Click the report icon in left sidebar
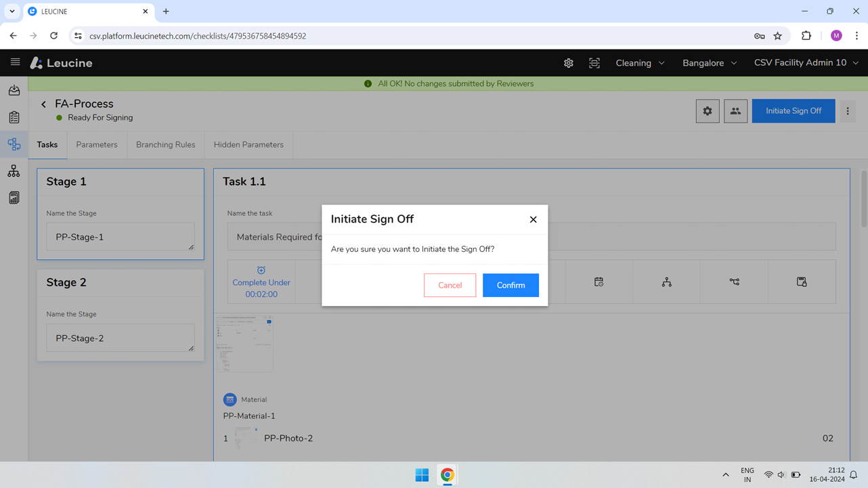 click(14, 198)
